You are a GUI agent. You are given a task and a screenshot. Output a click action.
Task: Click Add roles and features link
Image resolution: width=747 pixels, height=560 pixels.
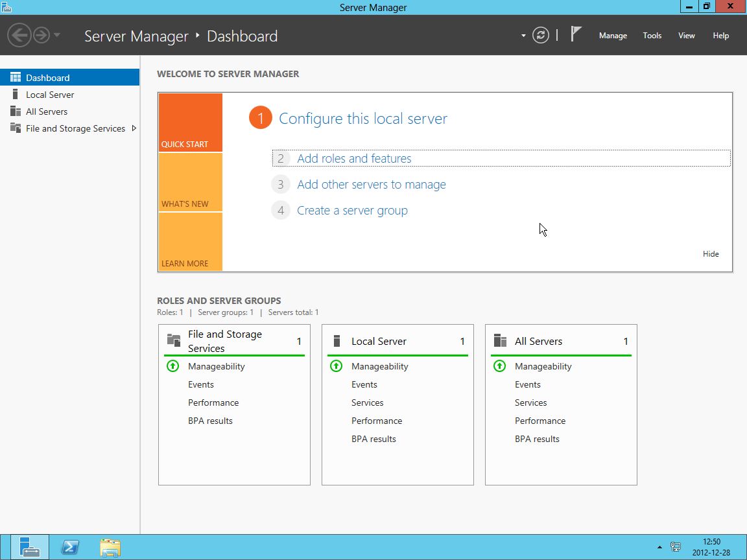tap(354, 159)
